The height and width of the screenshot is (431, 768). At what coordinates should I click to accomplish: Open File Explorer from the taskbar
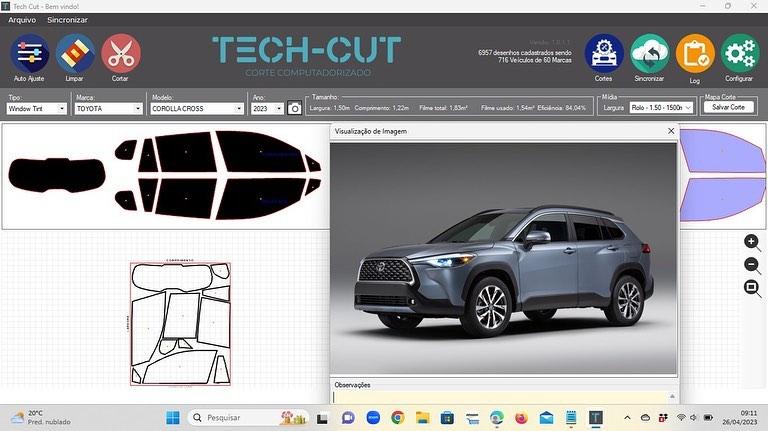[422, 418]
